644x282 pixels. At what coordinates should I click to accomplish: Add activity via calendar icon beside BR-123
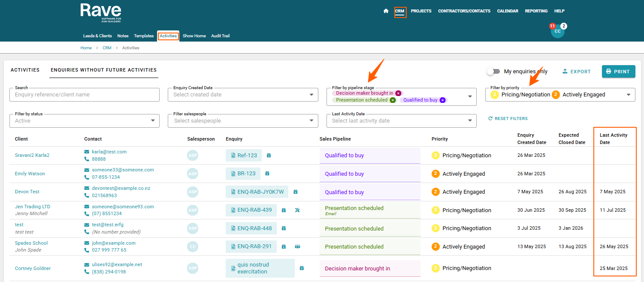pos(267,174)
